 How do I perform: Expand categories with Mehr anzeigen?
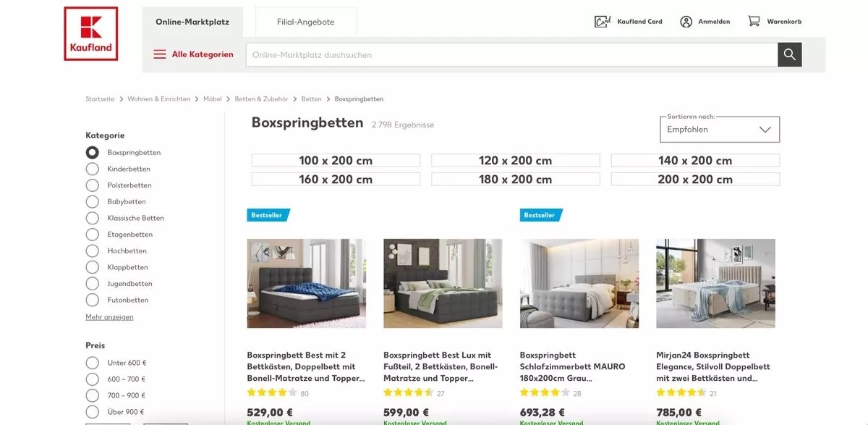pos(109,317)
